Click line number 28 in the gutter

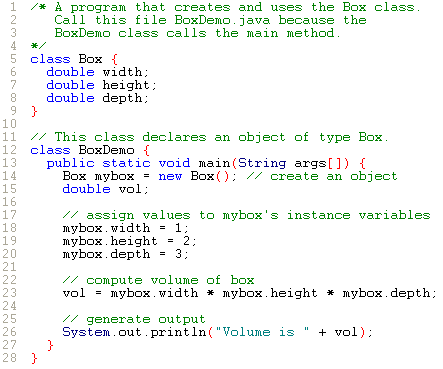(x=9, y=358)
